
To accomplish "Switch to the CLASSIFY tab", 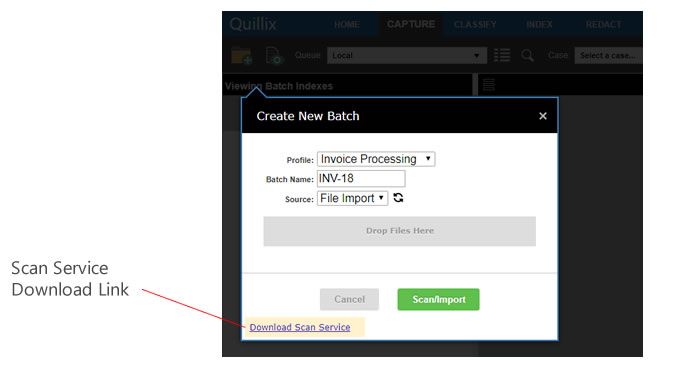I will 475,24.
